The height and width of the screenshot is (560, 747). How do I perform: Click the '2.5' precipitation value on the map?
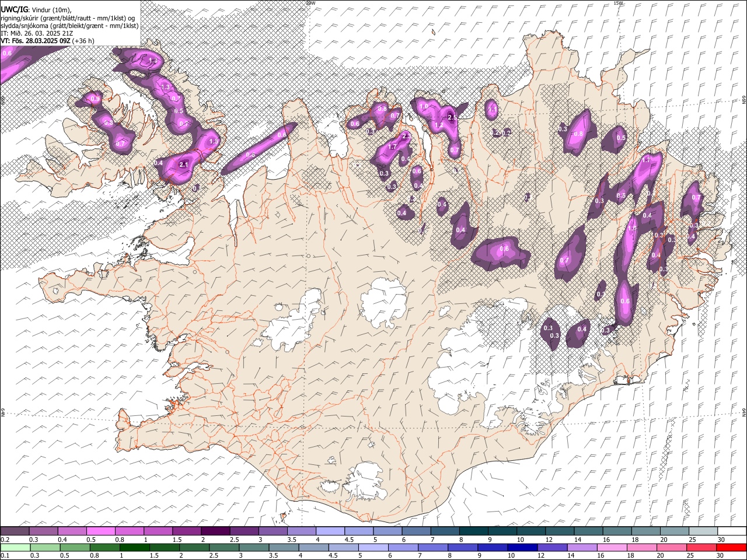click(452, 117)
